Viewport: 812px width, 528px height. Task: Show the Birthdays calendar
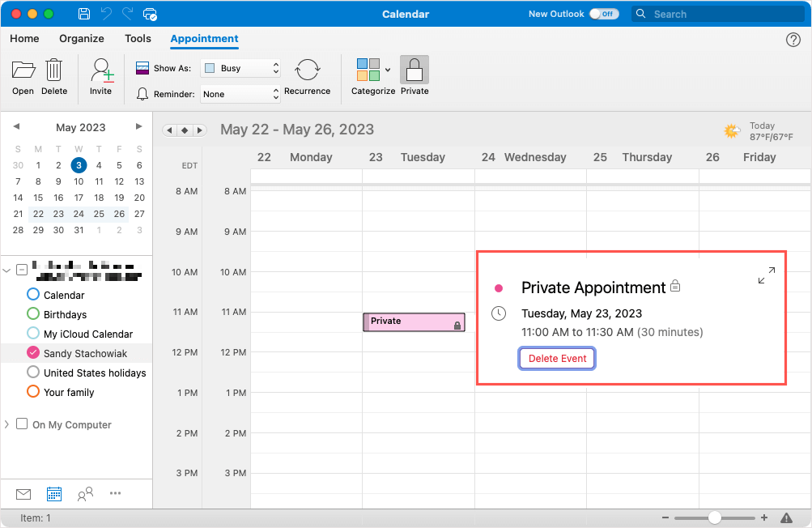(33, 314)
